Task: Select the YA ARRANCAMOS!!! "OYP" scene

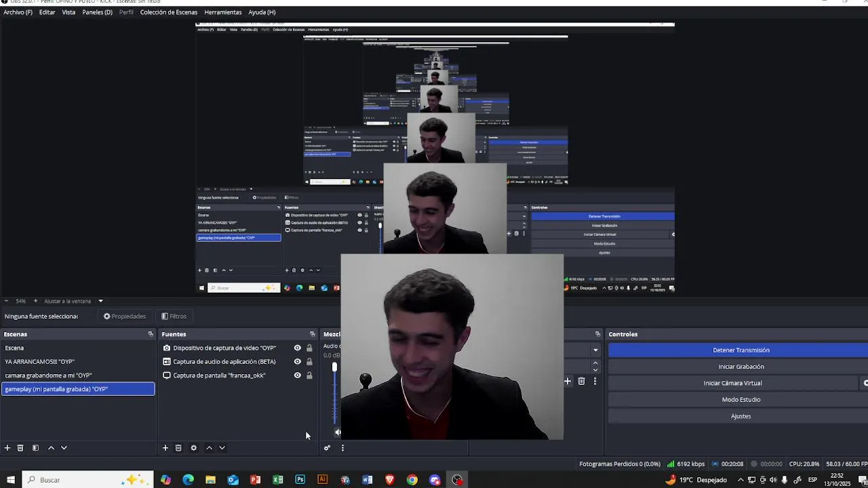Action: [78, 362]
